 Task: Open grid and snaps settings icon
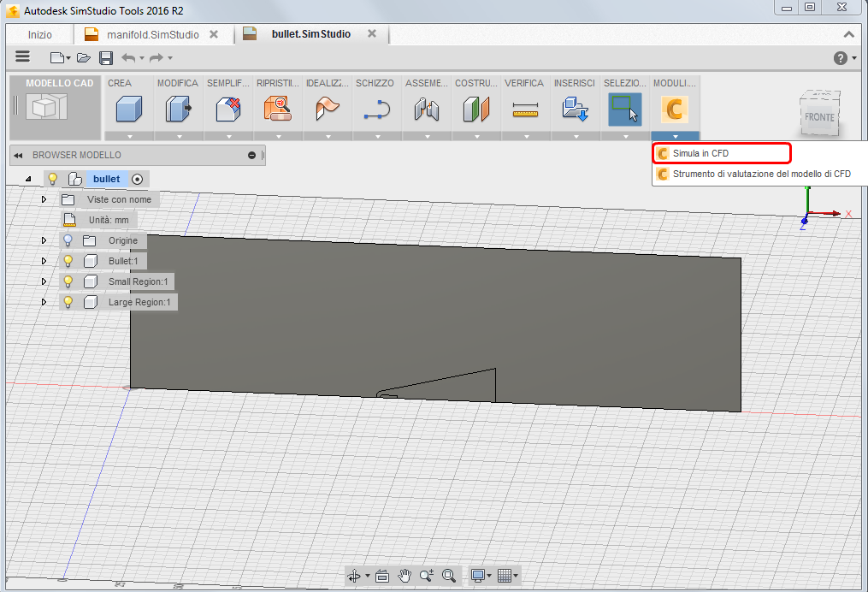(505, 576)
